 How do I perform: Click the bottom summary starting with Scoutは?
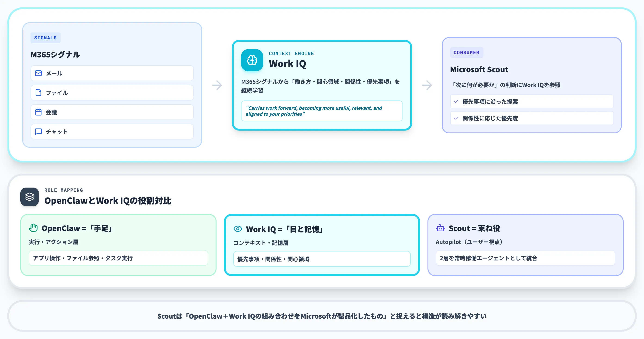pyautogui.click(x=322, y=316)
